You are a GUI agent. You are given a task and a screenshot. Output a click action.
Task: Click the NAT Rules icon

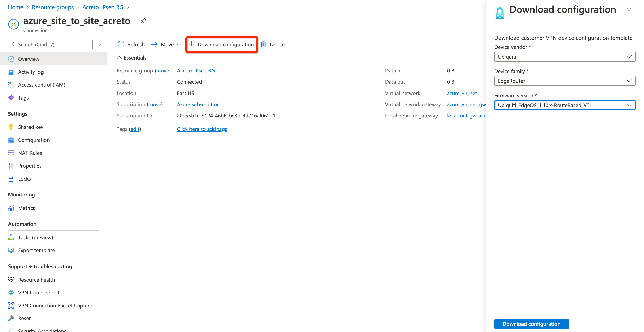click(11, 153)
